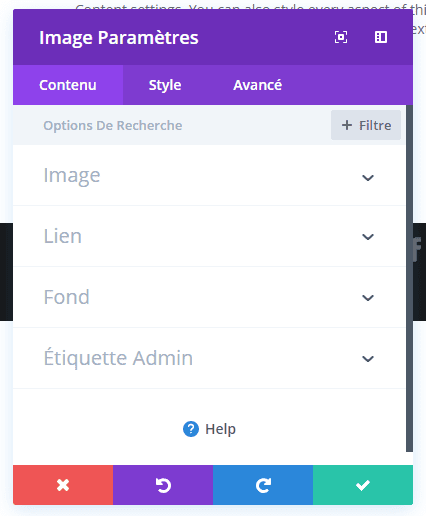Save changes with the green checkmark

363,485
